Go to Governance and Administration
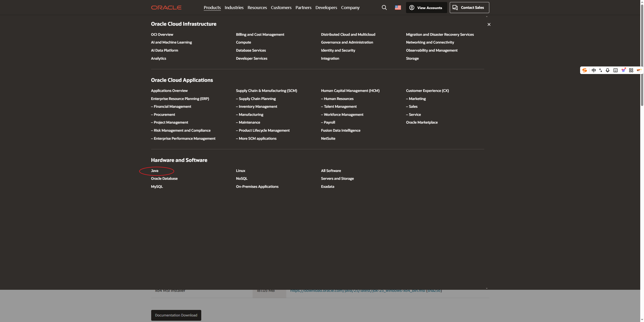Image resolution: width=644 pixels, height=322 pixels. click(347, 42)
